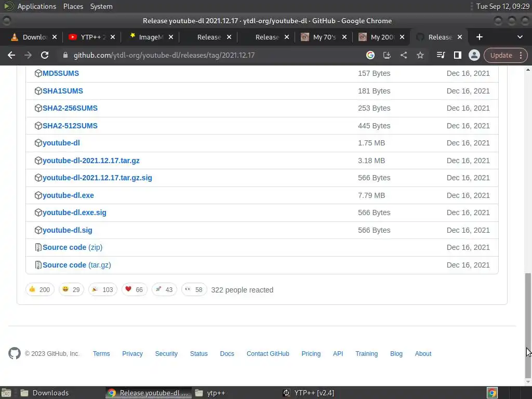Download youtube-dl.exe
This screenshot has height=399, width=532.
tap(68, 195)
